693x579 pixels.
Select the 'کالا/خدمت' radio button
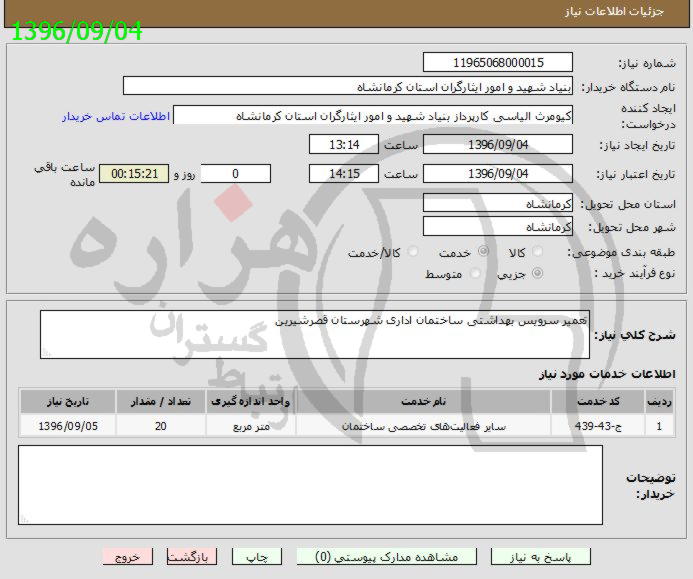tap(413, 252)
